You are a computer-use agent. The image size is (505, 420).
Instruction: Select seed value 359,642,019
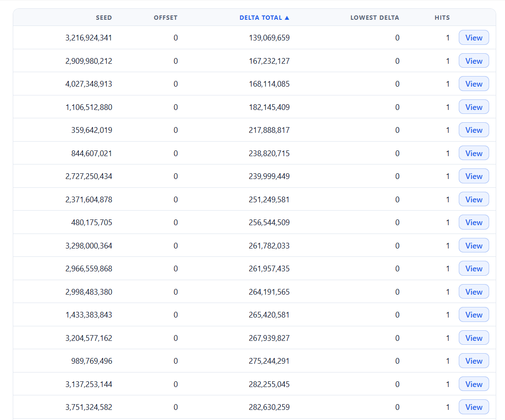(x=92, y=130)
